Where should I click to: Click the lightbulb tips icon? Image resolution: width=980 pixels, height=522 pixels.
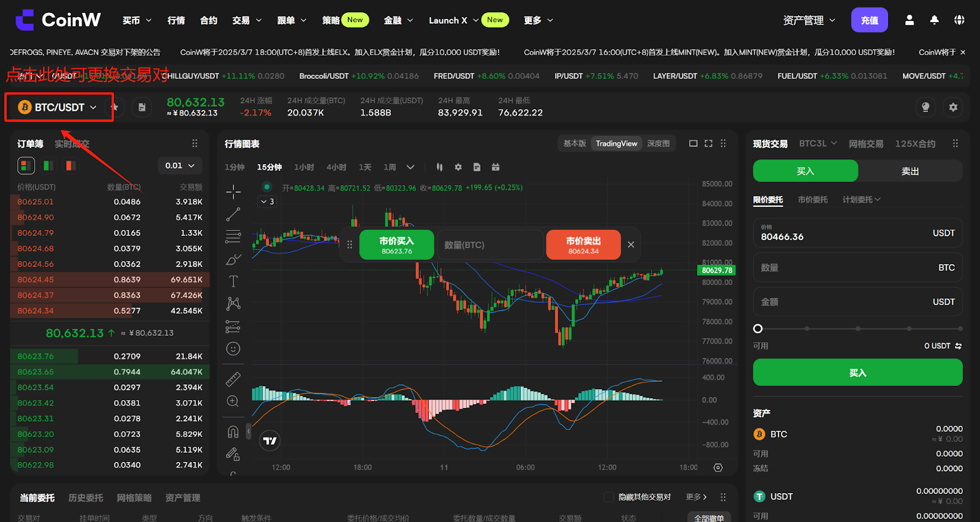point(925,107)
